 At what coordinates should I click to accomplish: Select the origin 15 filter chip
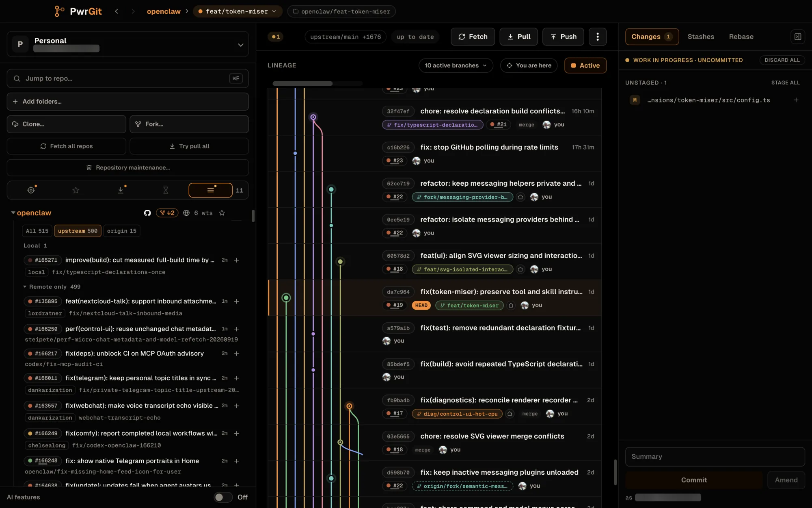[122, 231]
